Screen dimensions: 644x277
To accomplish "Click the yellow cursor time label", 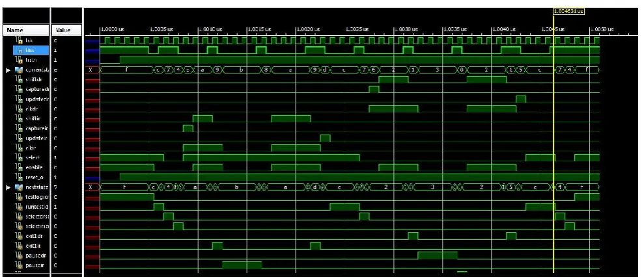I will (568, 12).
